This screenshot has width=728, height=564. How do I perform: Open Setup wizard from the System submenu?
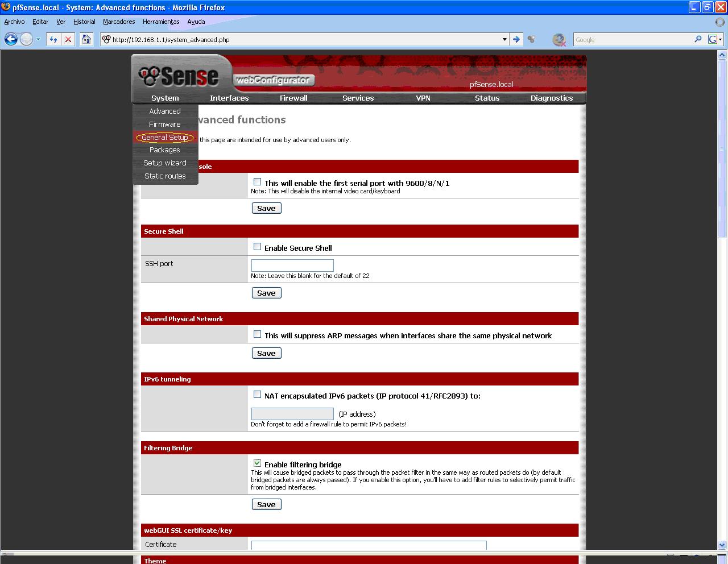click(x=165, y=163)
